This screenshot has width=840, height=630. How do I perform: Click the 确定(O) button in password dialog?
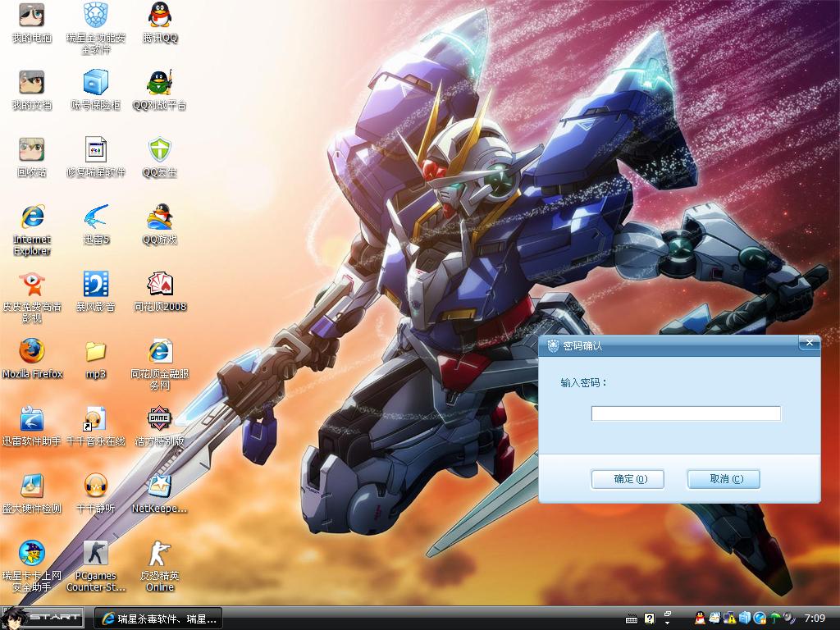click(x=628, y=479)
